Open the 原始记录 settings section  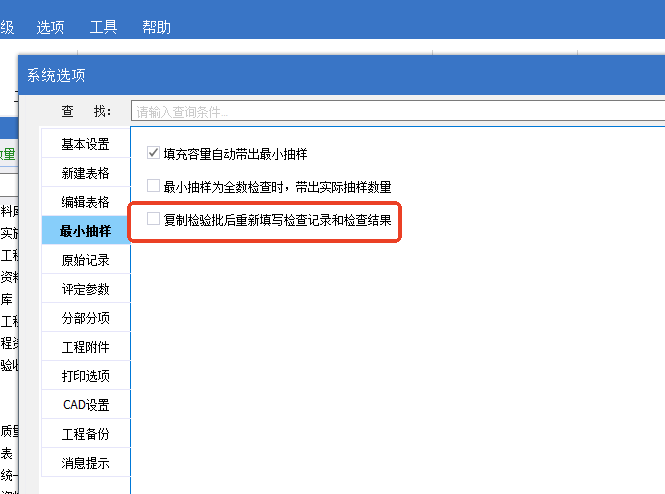point(85,260)
